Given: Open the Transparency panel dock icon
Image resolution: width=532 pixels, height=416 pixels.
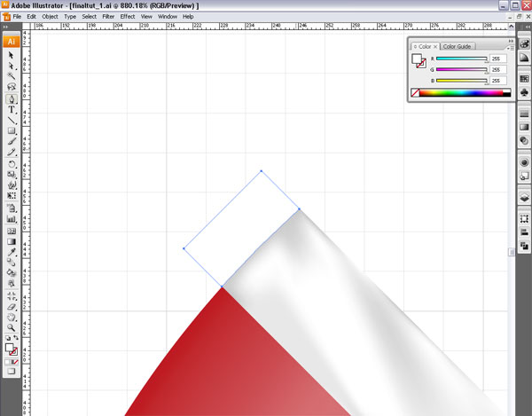Looking at the screenshot, I should click(524, 140).
